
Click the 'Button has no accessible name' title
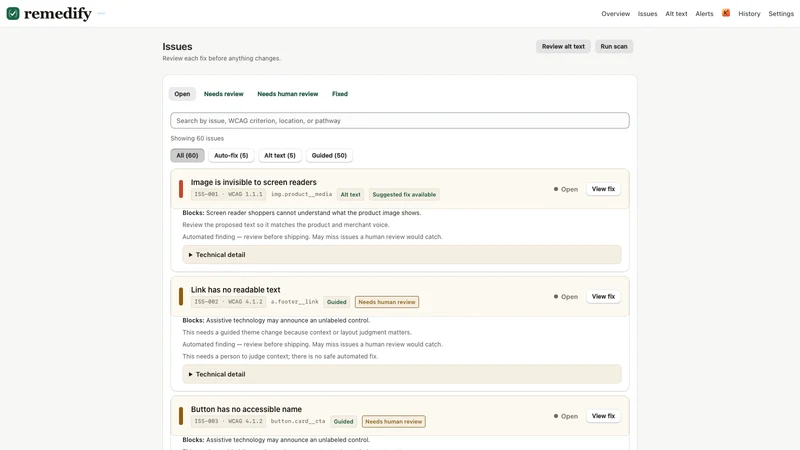(246, 409)
